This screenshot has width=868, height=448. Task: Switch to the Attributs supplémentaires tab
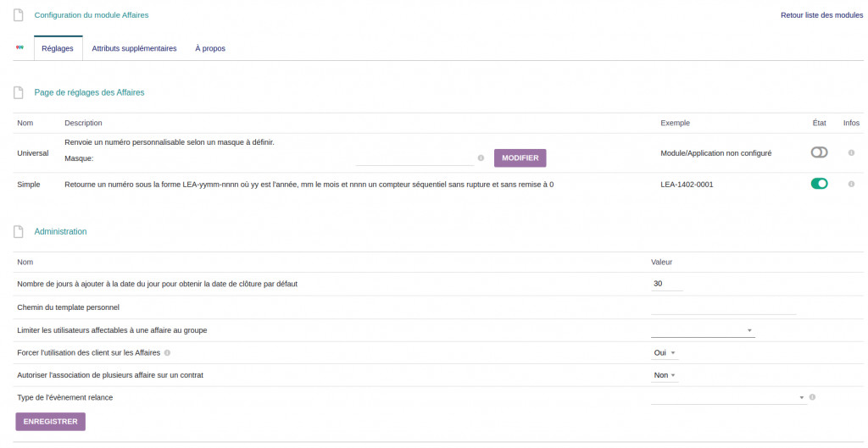click(x=134, y=48)
